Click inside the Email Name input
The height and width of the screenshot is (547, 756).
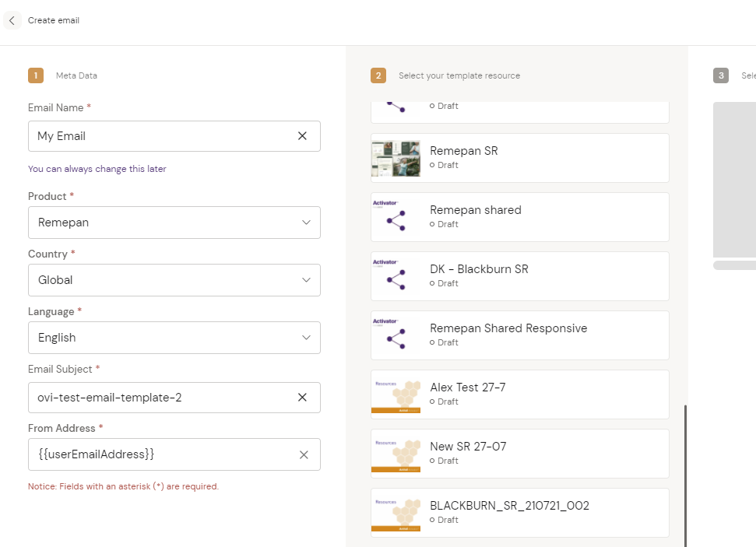point(156,135)
